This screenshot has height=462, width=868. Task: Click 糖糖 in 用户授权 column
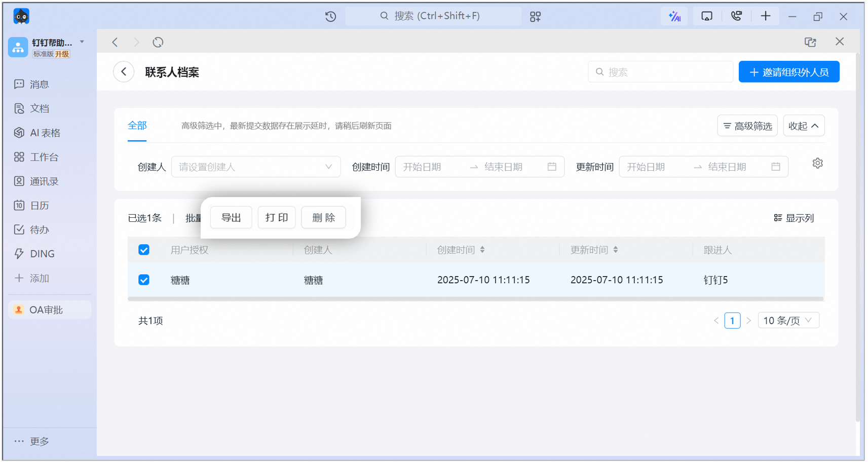click(180, 280)
